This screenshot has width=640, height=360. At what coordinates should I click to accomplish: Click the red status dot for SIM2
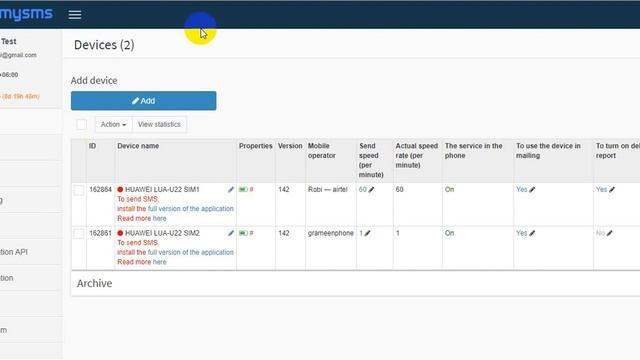pos(120,233)
